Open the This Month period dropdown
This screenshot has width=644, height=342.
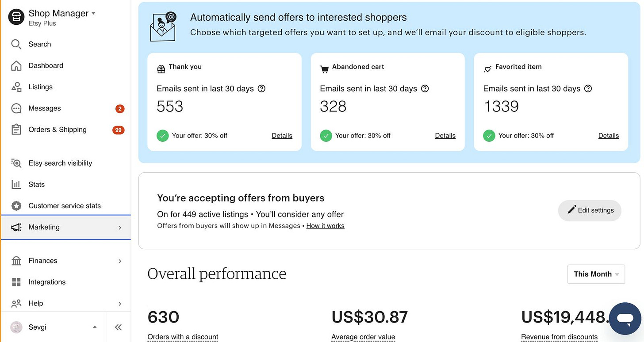[596, 274]
